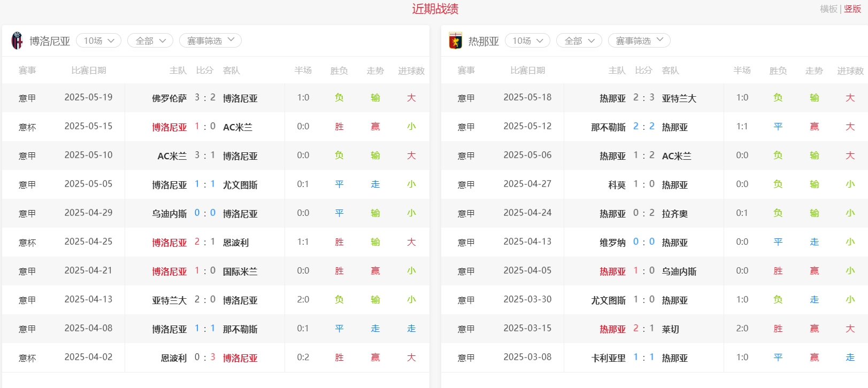
Task: Open Genoa's 赛事筛选 competition filter
Action: [x=639, y=41]
